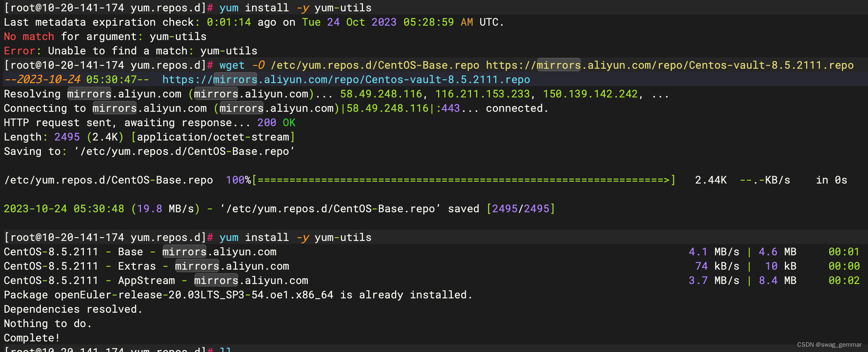Click the 'Saving to:' file path line

(x=149, y=151)
